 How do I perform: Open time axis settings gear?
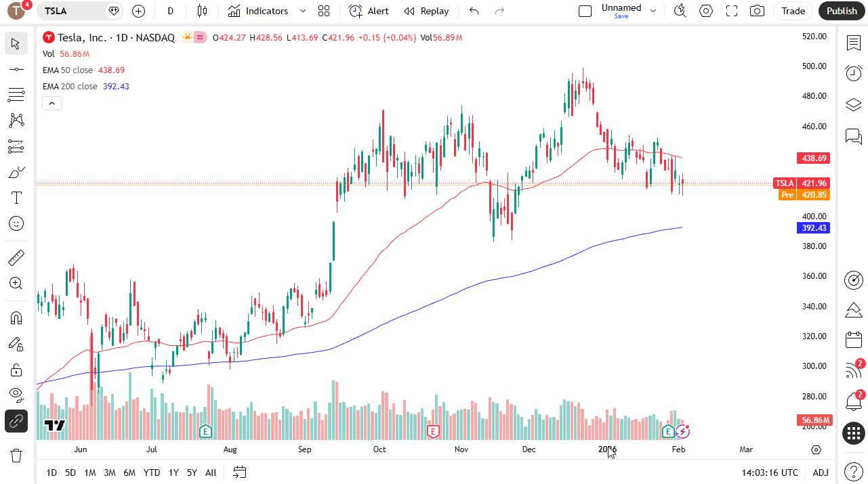816,449
